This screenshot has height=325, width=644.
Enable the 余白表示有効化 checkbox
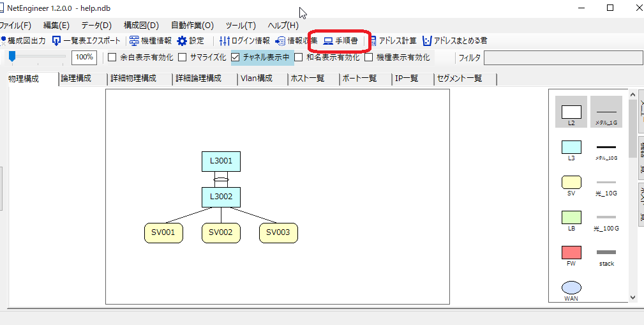112,57
